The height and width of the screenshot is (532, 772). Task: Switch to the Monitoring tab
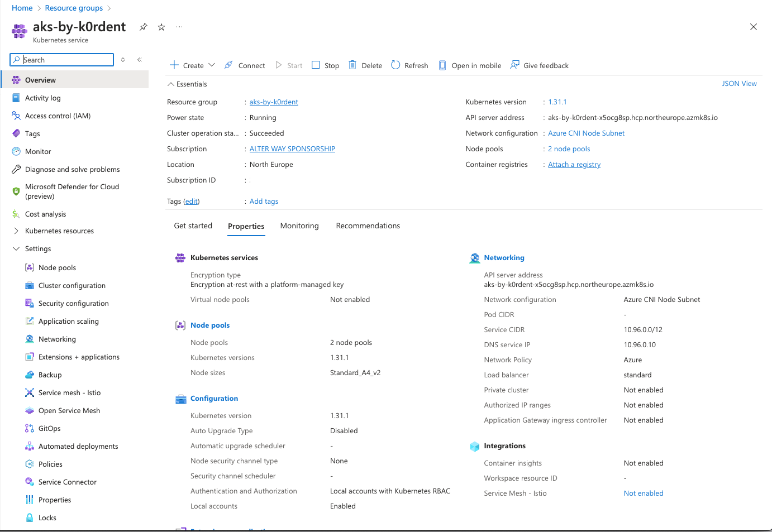click(x=299, y=226)
